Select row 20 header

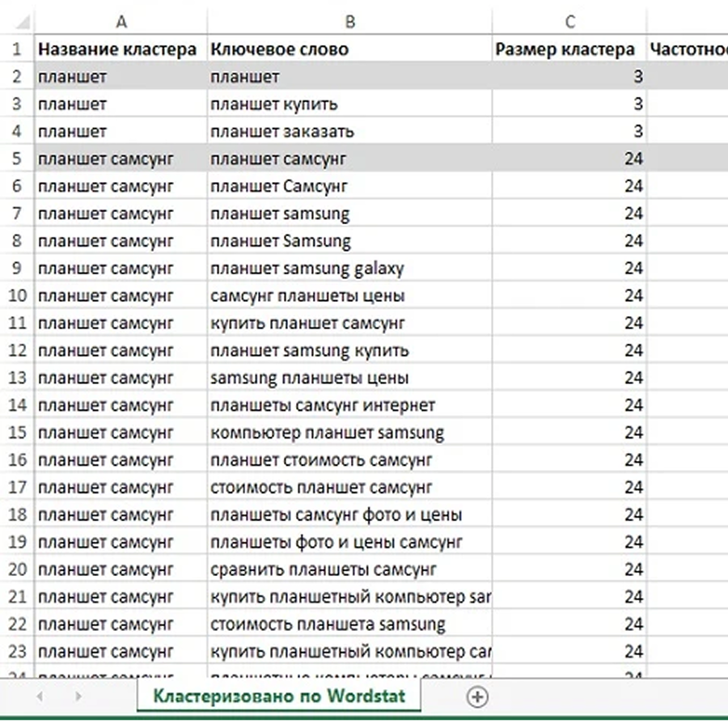pyautogui.click(x=17, y=569)
